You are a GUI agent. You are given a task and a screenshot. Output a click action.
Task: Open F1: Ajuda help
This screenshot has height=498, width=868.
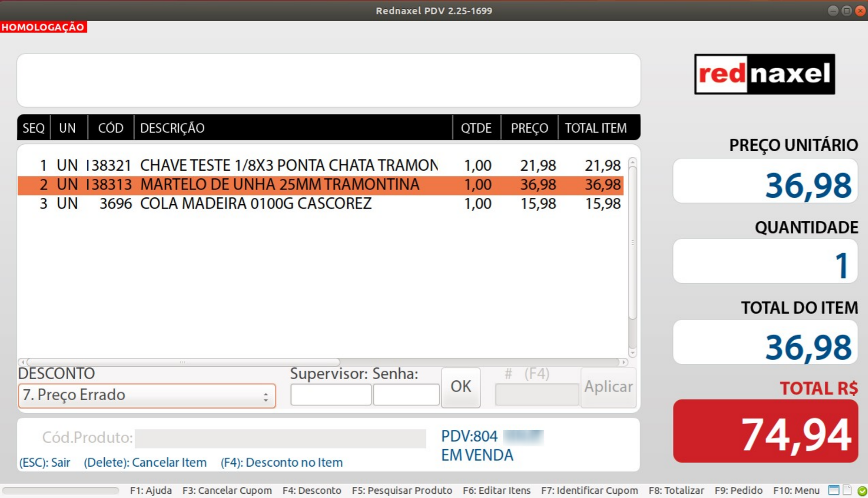click(x=151, y=491)
